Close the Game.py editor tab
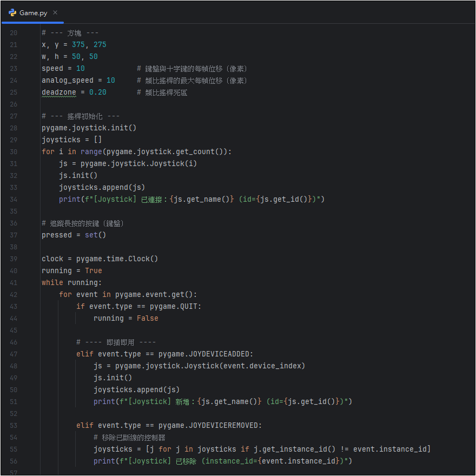The image size is (476, 476). (55, 12)
